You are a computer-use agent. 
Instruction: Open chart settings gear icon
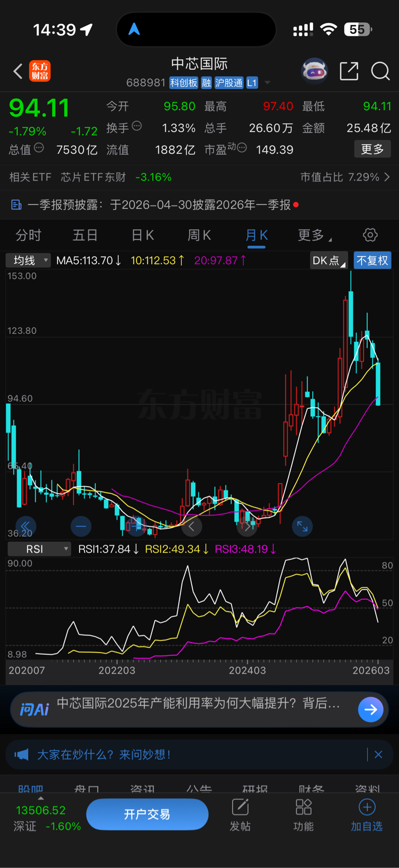point(370,235)
